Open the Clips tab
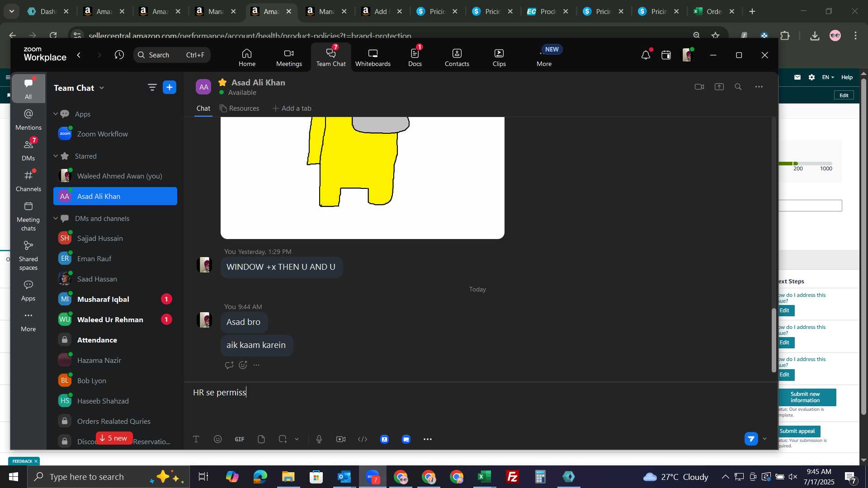 pyautogui.click(x=499, y=57)
